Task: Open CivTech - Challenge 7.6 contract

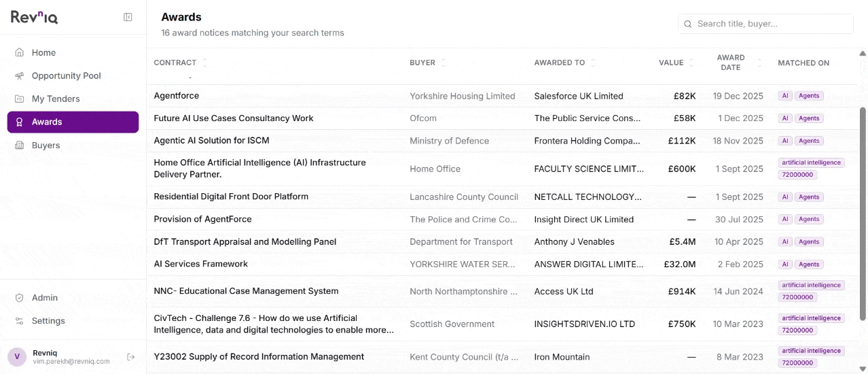Action: coord(274,324)
